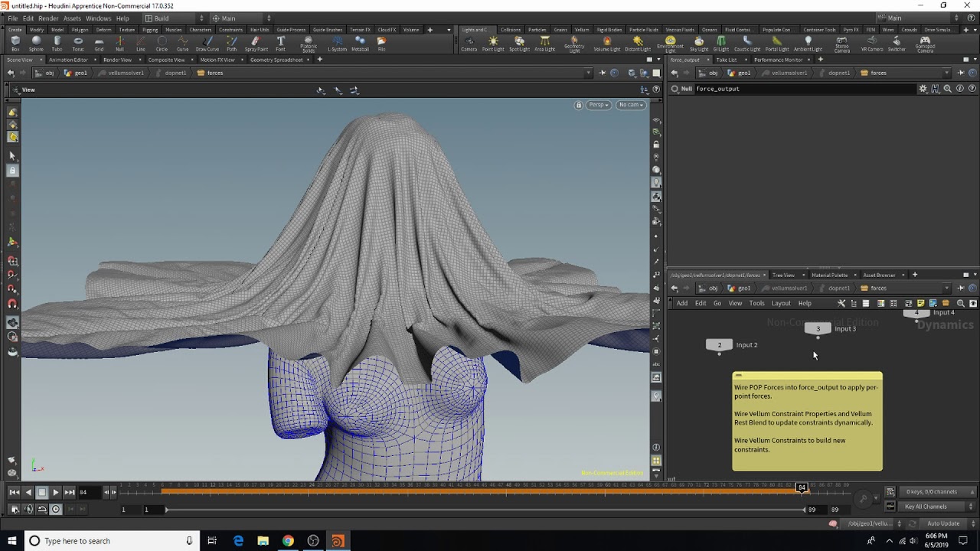980x551 pixels.
Task: Add a Point Light from the shelf
Action: pyautogui.click(x=493, y=44)
